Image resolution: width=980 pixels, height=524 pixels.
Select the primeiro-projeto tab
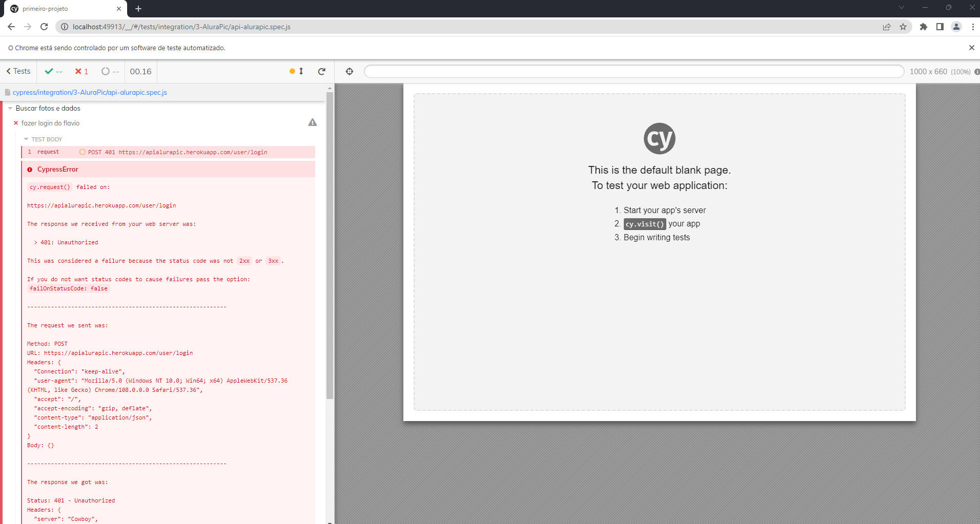66,9
